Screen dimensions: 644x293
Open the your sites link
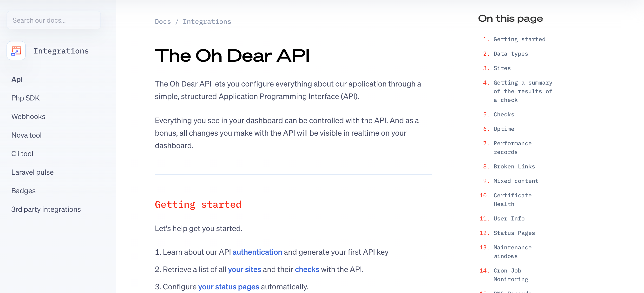(x=244, y=269)
